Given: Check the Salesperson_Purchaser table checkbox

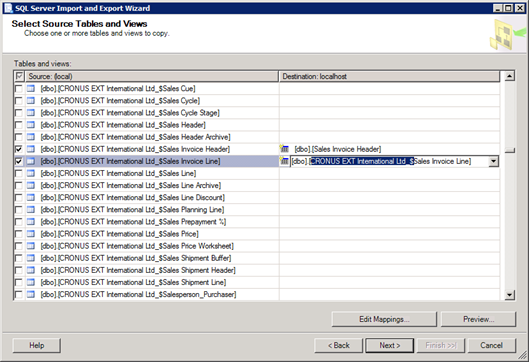Looking at the screenshot, I should coord(19,295).
